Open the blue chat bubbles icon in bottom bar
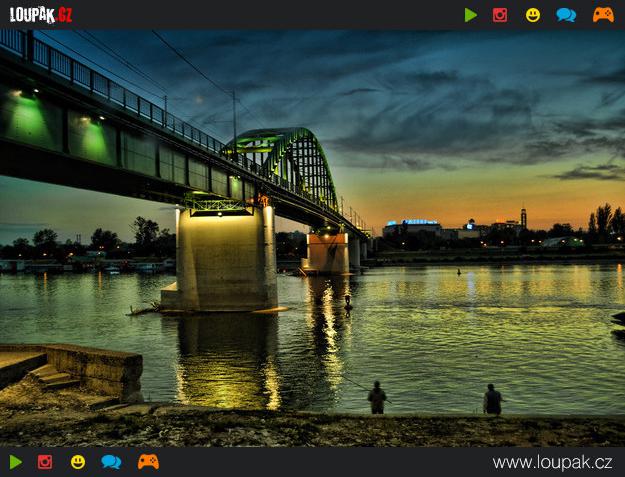The width and height of the screenshot is (625, 477). pyautogui.click(x=111, y=462)
